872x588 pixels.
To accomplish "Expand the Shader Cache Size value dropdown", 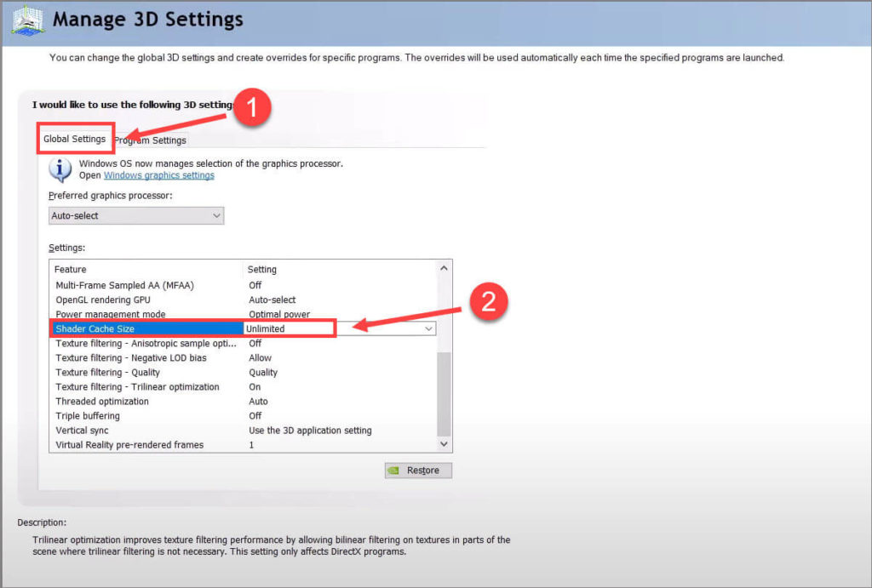I will (428, 328).
